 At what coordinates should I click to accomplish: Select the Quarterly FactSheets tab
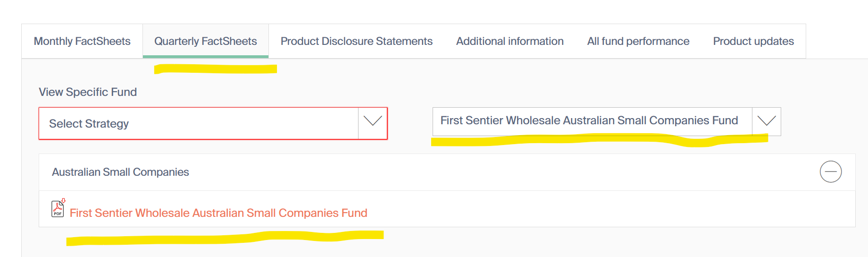(x=206, y=42)
